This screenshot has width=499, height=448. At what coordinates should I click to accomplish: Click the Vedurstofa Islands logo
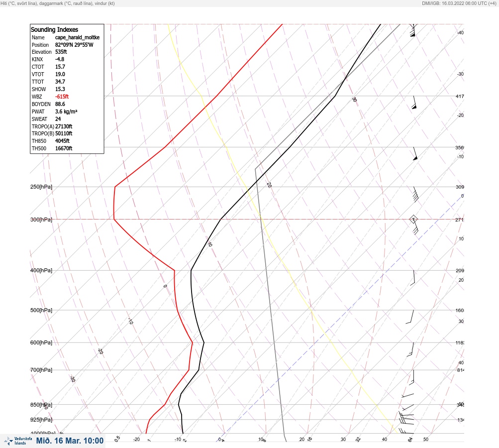point(18,441)
